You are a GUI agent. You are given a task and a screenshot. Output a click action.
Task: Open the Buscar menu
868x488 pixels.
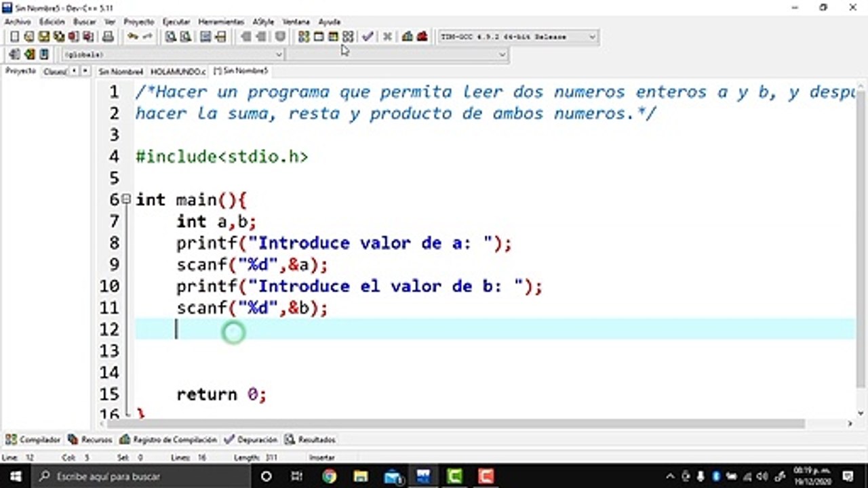coord(85,22)
